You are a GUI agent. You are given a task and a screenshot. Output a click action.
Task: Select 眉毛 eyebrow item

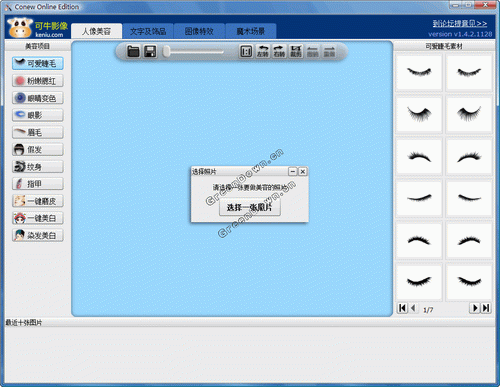pyautogui.click(x=38, y=132)
